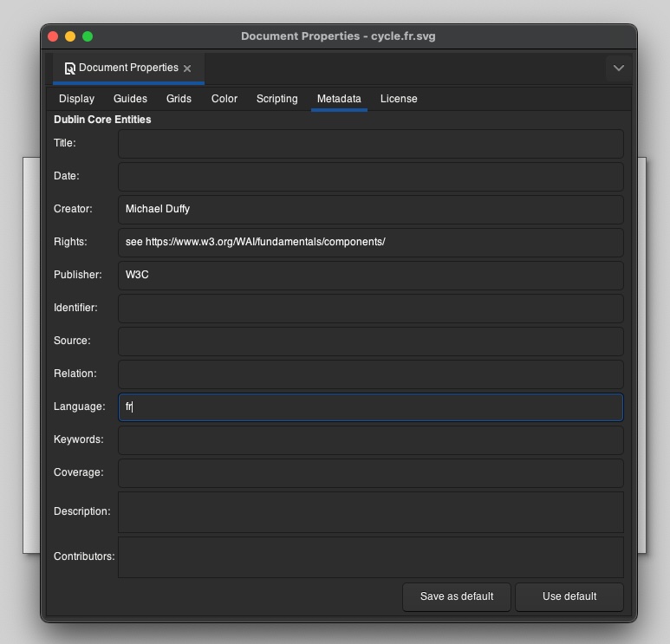
Task: Click inside the Description text area
Action: (370, 512)
